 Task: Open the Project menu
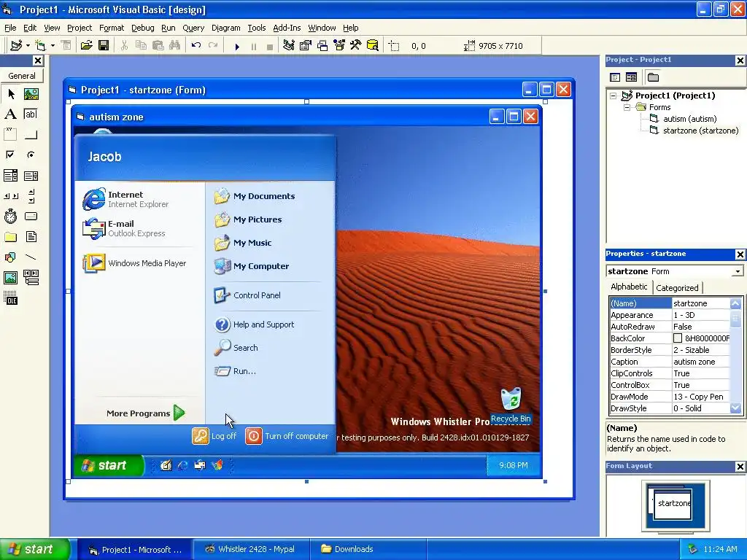79,28
